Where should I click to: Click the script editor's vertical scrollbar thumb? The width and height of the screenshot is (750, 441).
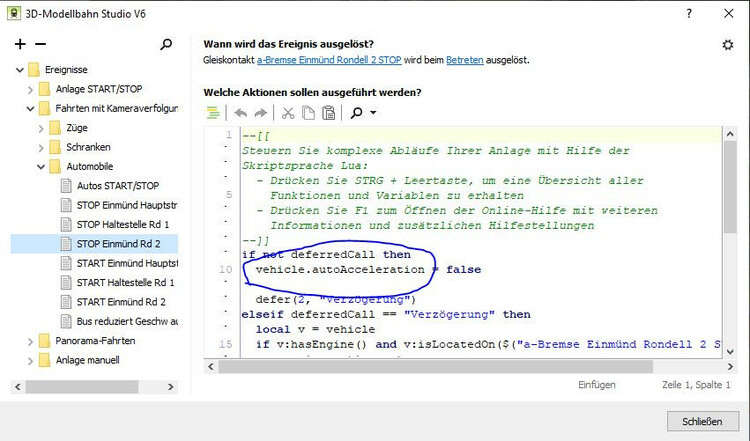point(730,187)
